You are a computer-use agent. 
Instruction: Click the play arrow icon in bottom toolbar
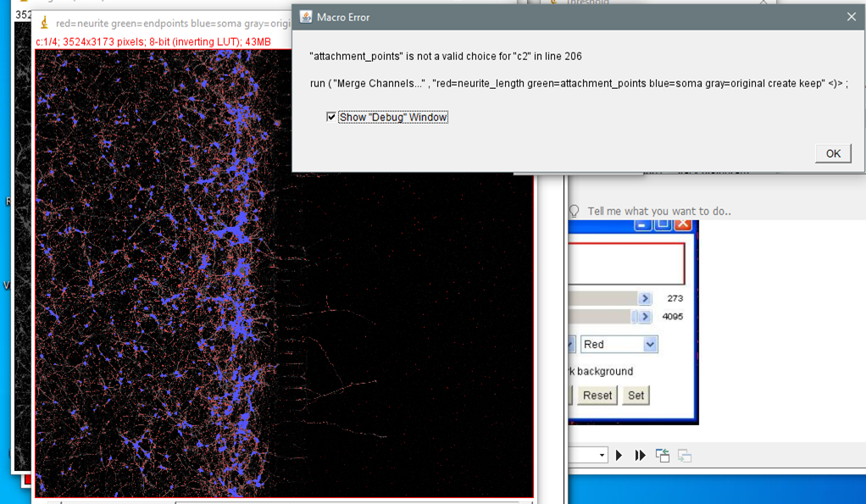pyautogui.click(x=619, y=456)
